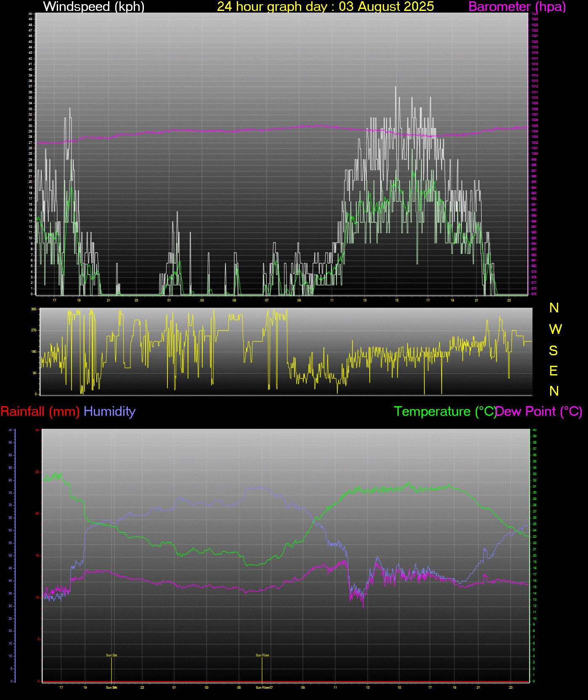The width and height of the screenshot is (588, 700).
Task: Click the Sun Rise marker in temperature chart
Action: coord(262,655)
